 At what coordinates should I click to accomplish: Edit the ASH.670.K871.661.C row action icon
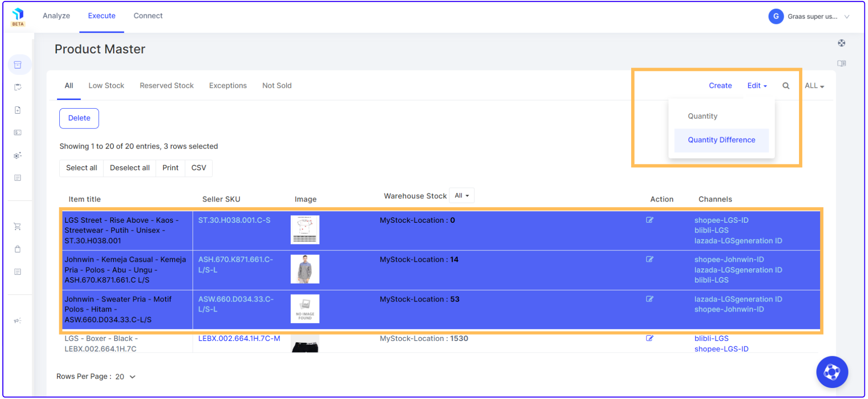pyautogui.click(x=650, y=260)
